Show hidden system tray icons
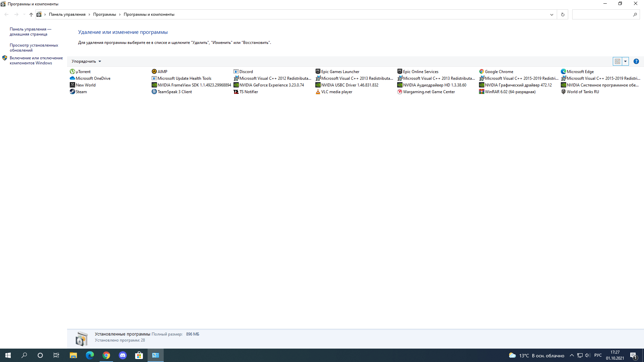 (572, 355)
